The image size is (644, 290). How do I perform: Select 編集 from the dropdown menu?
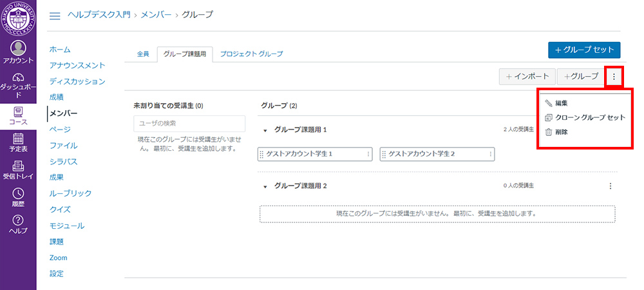(561, 103)
